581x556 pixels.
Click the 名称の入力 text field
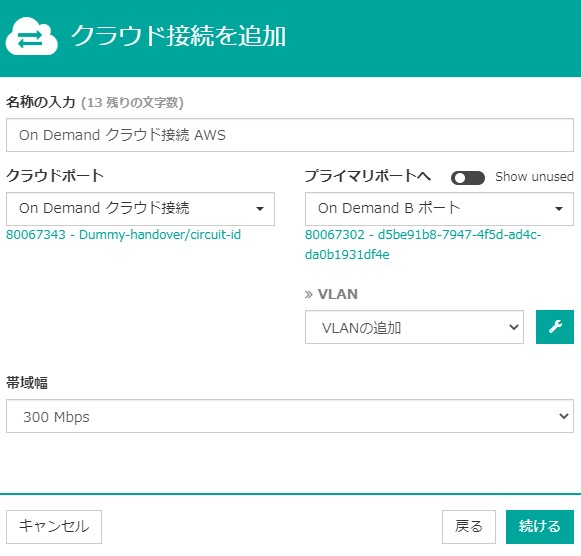290,135
